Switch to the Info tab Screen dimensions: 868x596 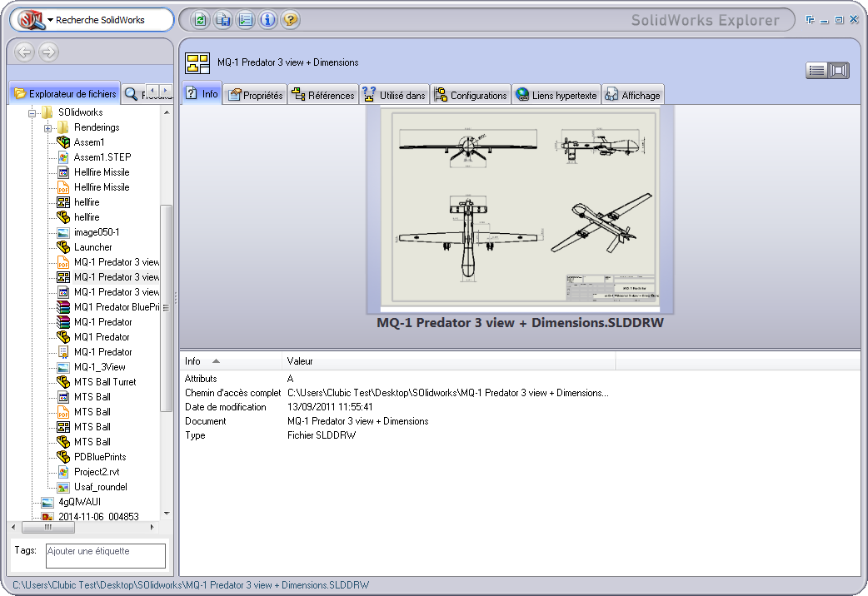pos(202,93)
